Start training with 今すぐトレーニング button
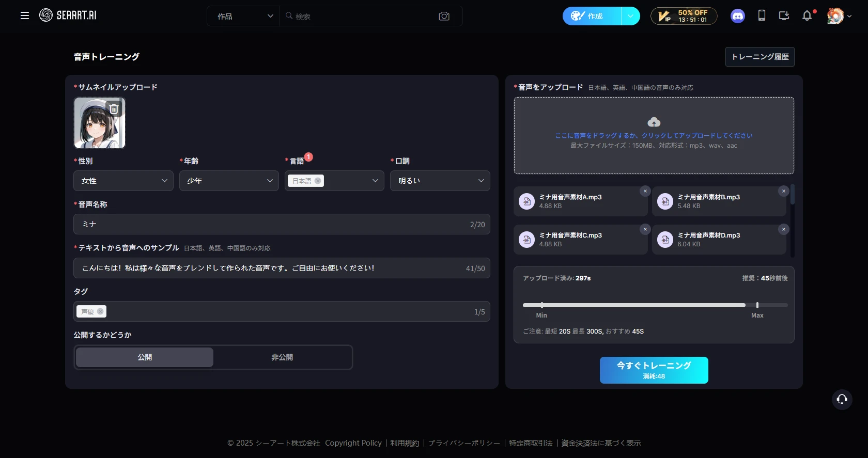The width and height of the screenshot is (868, 458). (654, 370)
